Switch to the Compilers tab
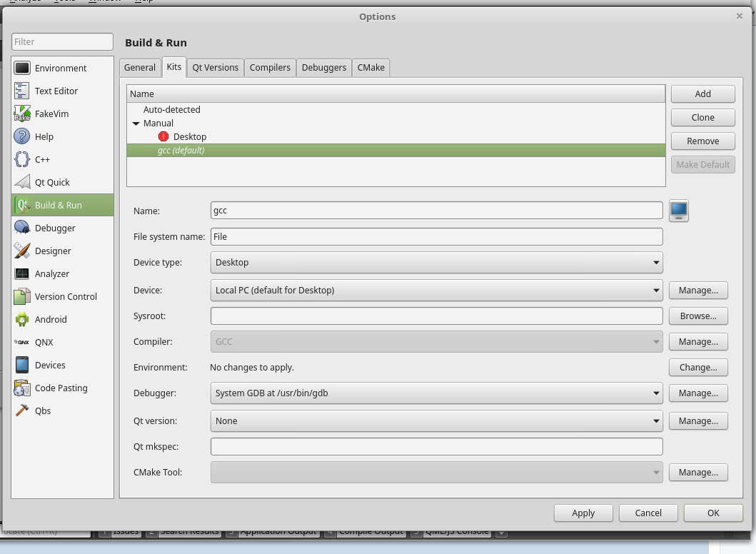 coord(270,68)
